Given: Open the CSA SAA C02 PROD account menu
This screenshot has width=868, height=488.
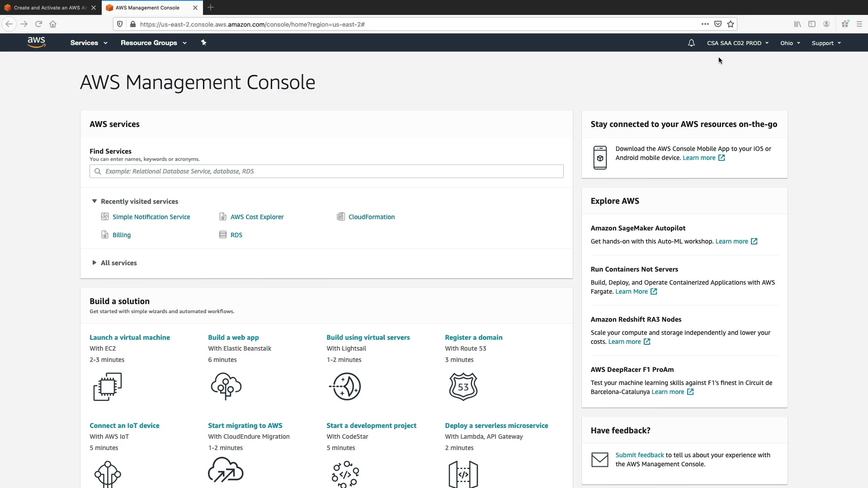Looking at the screenshot, I should point(737,43).
